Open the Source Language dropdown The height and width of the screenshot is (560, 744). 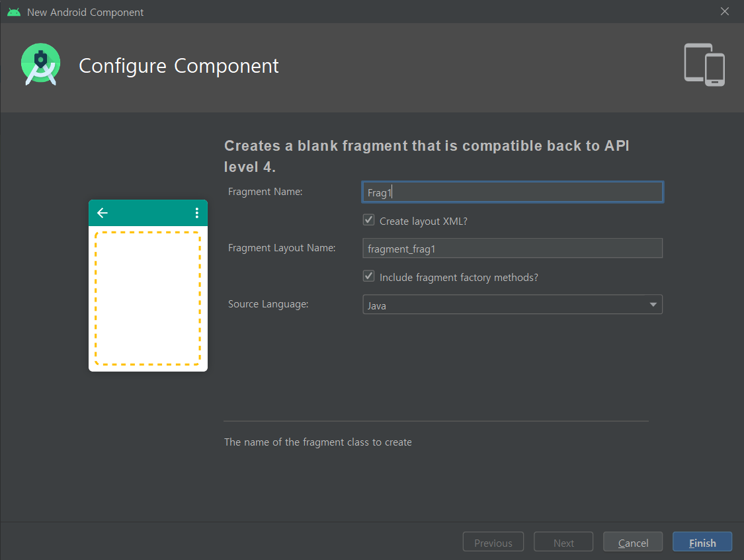coord(513,304)
